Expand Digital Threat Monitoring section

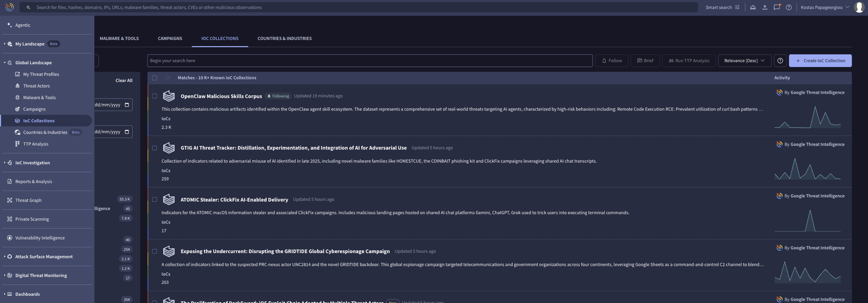(x=5, y=276)
